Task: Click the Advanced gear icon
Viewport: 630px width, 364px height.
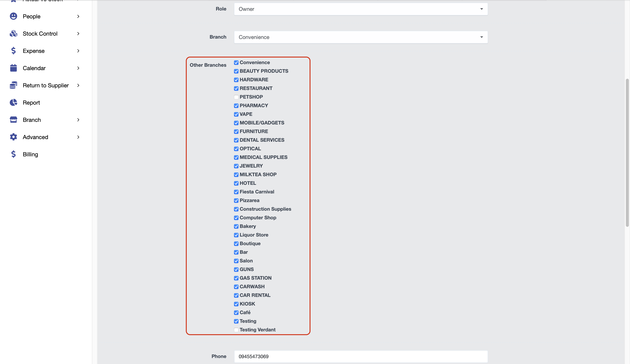Action: point(13,137)
